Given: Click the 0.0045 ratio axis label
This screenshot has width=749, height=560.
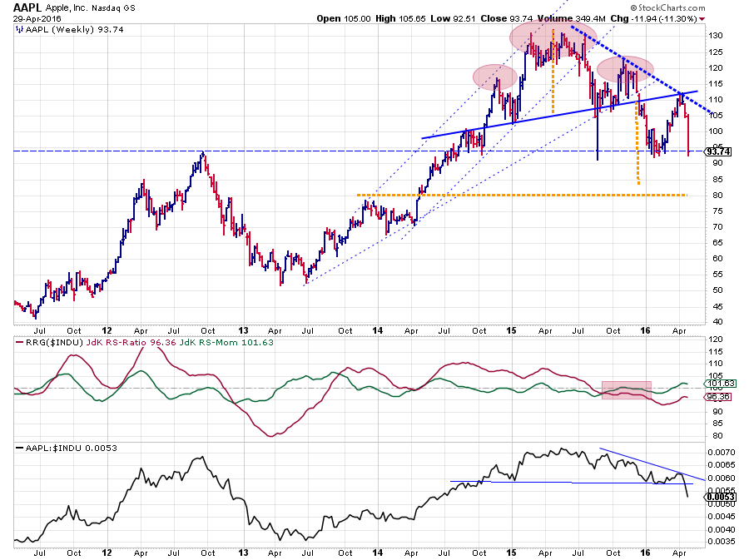Looking at the screenshot, I should tap(722, 517).
